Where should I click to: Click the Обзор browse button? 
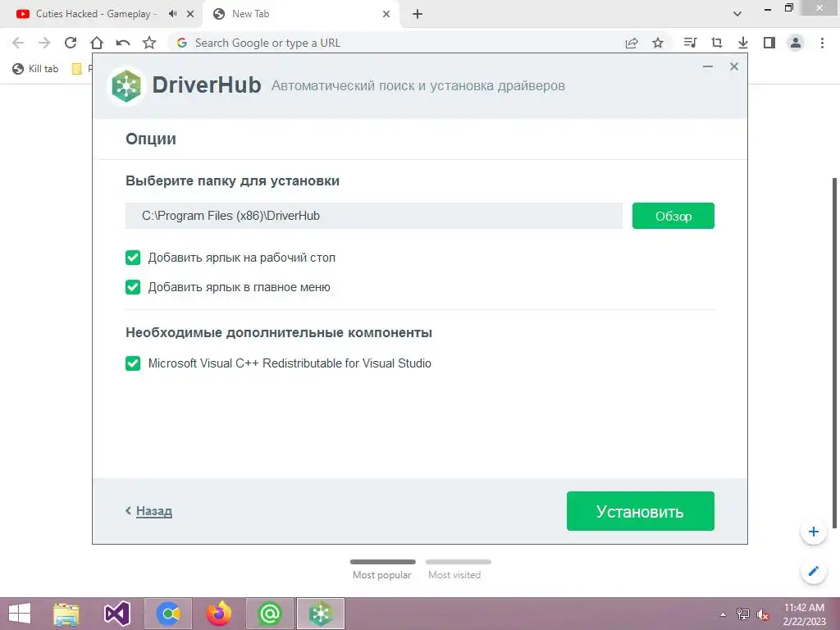click(x=673, y=216)
